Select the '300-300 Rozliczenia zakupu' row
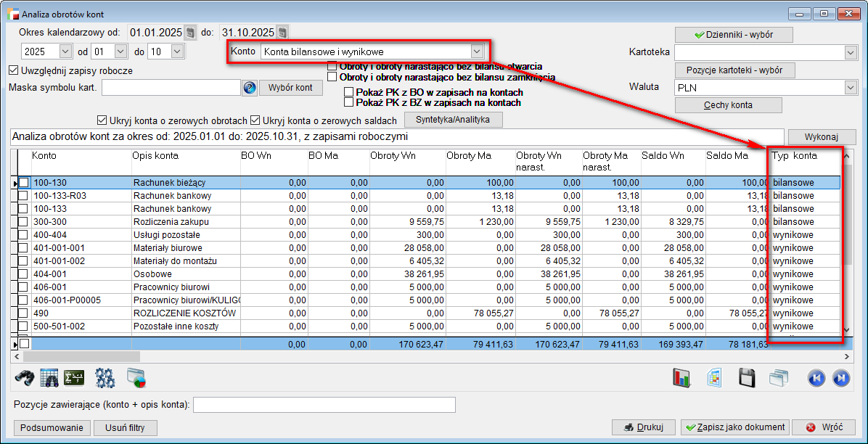The width and height of the screenshot is (868, 444). click(167, 222)
